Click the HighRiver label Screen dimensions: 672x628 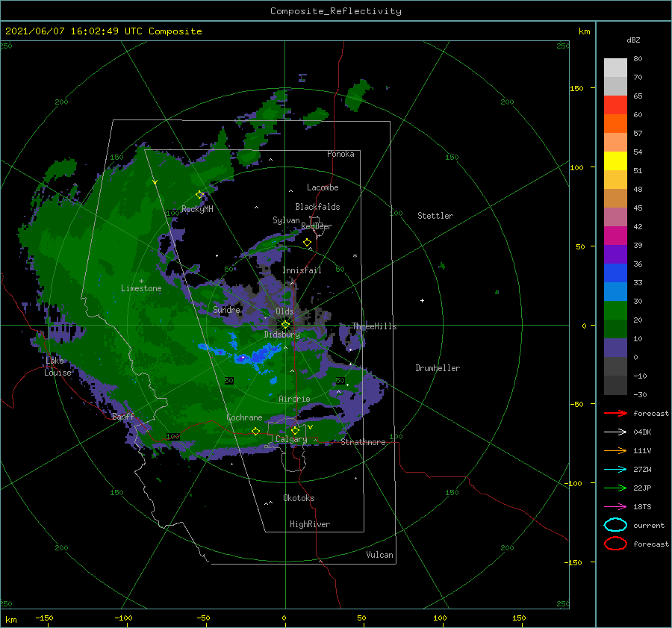(x=310, y=524)
